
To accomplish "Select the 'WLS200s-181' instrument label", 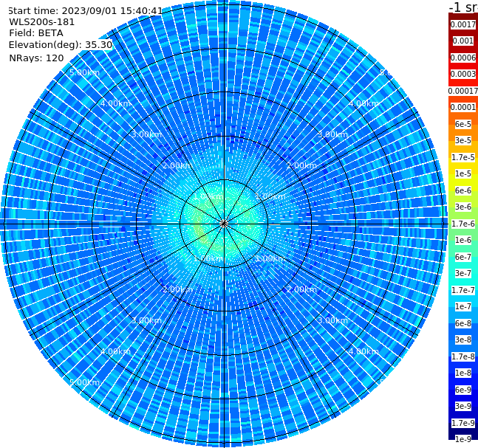I will pyautogui.click(x=42, y=22).
